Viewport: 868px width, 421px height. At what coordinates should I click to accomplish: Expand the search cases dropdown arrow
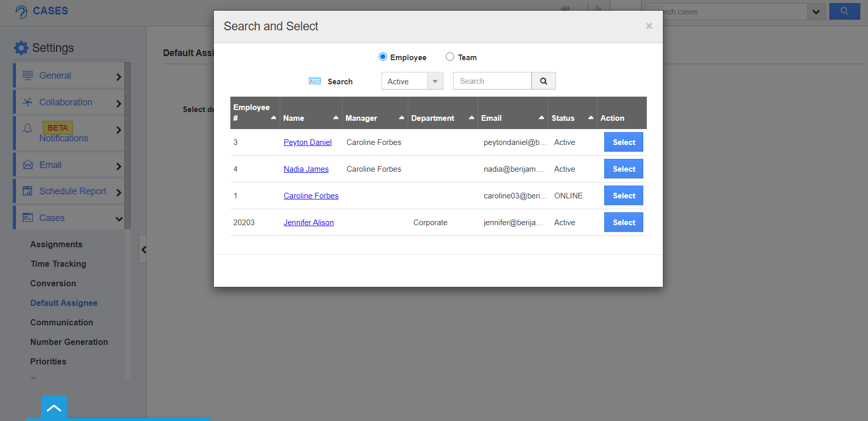tap(816, 11)
